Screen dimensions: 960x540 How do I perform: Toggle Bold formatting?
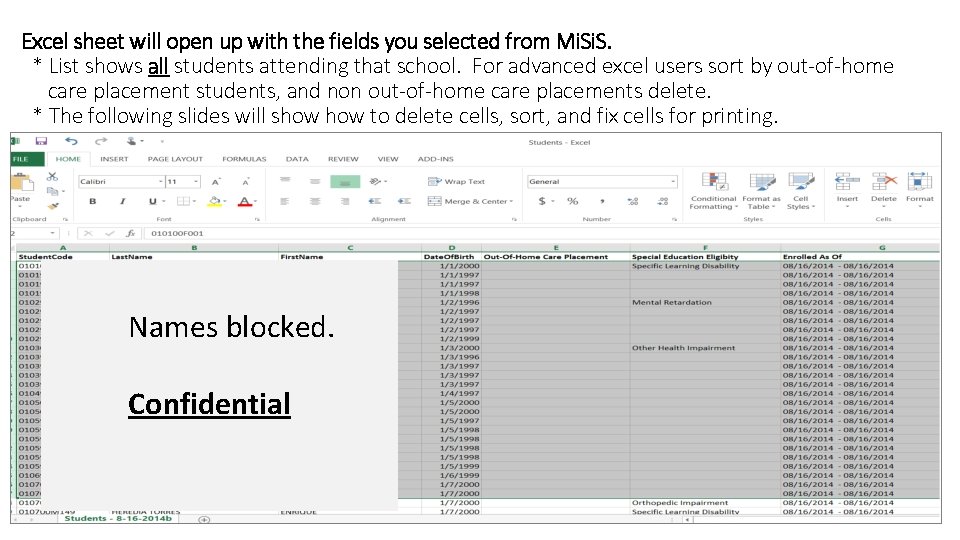92,201
